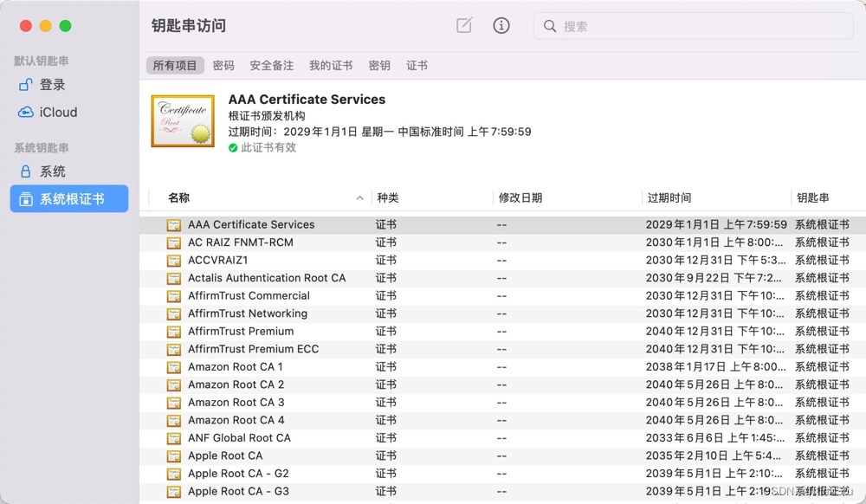Click certificate icon for Amazon Root CA 3
The width and height of the screenshot is (866, 504).
click(x=174, y=403)
